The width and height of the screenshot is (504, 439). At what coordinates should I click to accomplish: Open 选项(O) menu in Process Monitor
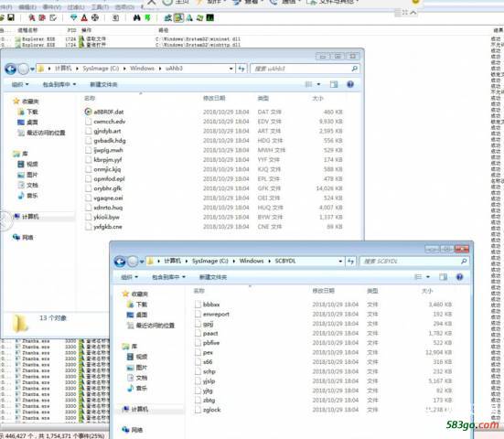[x=124, y=6]
